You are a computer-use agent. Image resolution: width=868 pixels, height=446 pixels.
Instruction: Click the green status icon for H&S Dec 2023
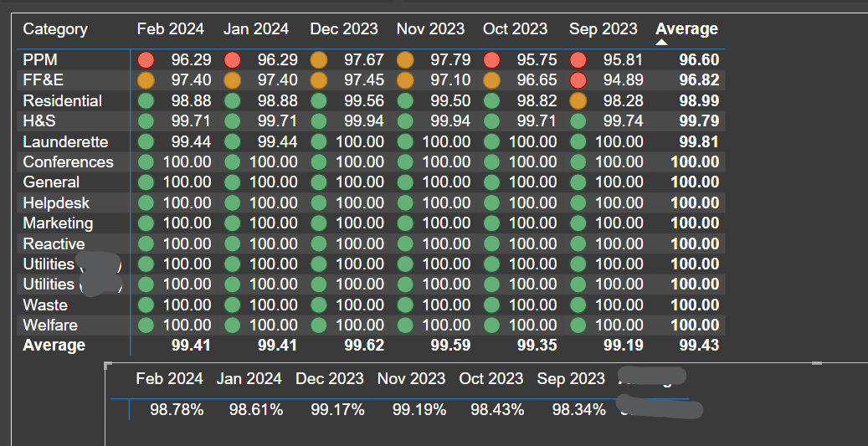[319, 121]
